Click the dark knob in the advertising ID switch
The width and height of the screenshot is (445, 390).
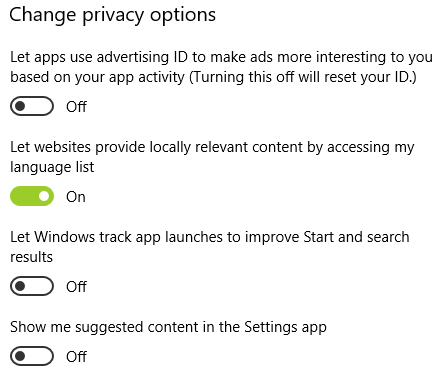20,106
